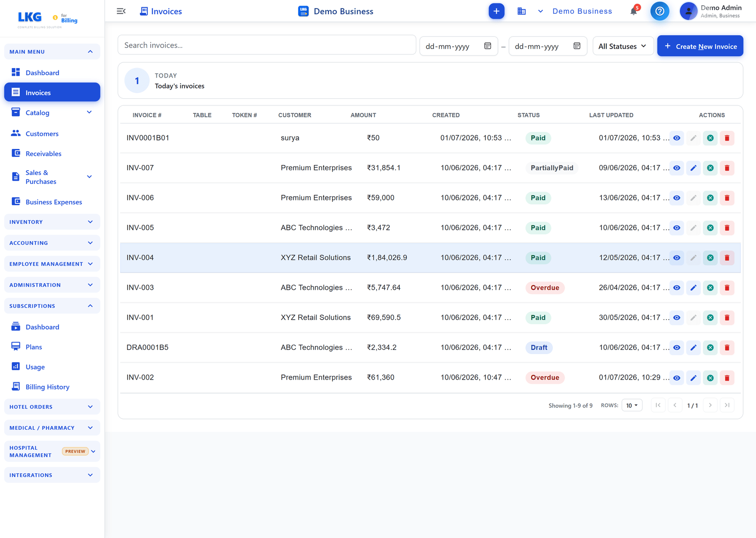Open the Today's invoices card
This screenshot has height=538, width=756.
click(430, 81)
